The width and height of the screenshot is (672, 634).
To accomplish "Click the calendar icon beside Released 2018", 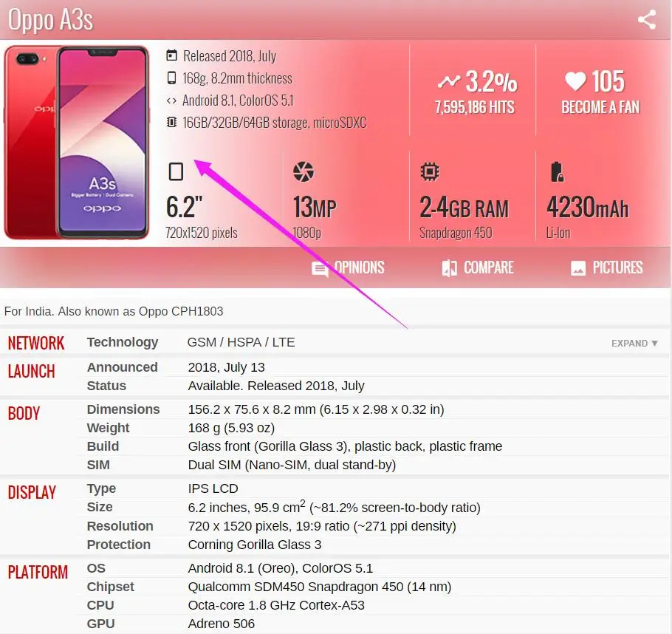I will pos(171,55).
